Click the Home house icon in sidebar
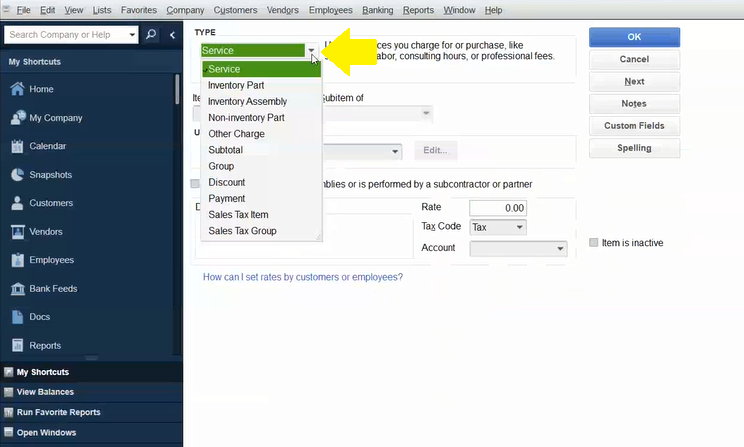Viewport: 744px width, 447px height. (17, 89)
